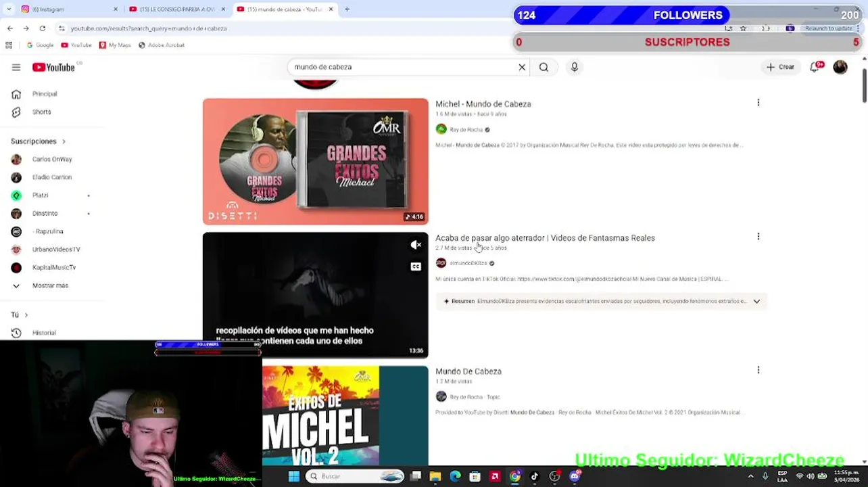Reload the current page
The image size is (868, 487).
point(42,28)
